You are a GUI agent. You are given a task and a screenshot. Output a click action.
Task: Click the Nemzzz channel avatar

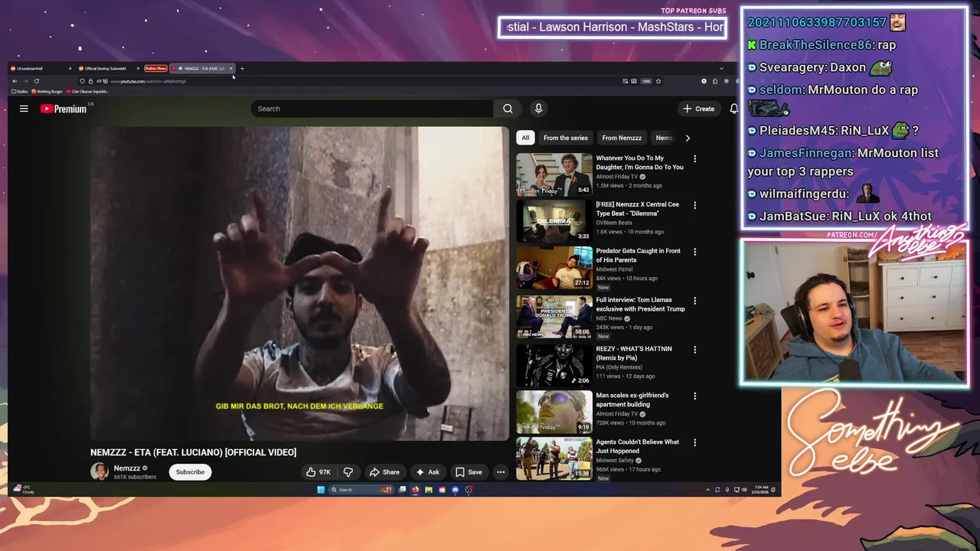pyautogui.click(x=100, y=471)
